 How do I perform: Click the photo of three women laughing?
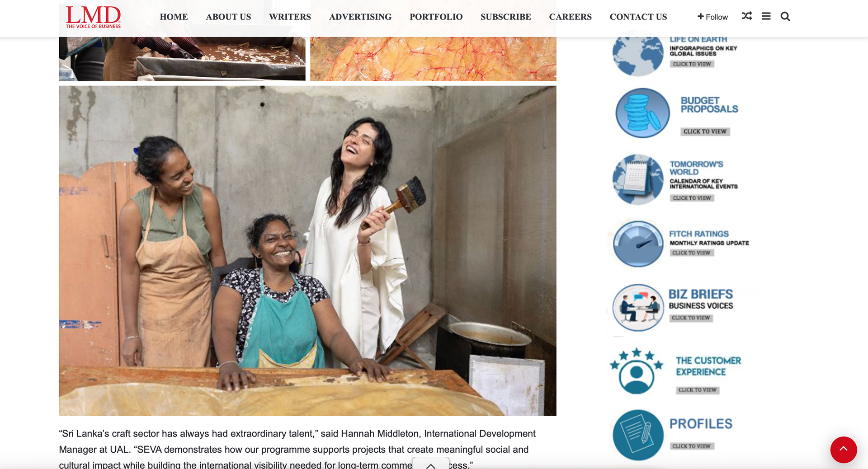coord(307,251)
